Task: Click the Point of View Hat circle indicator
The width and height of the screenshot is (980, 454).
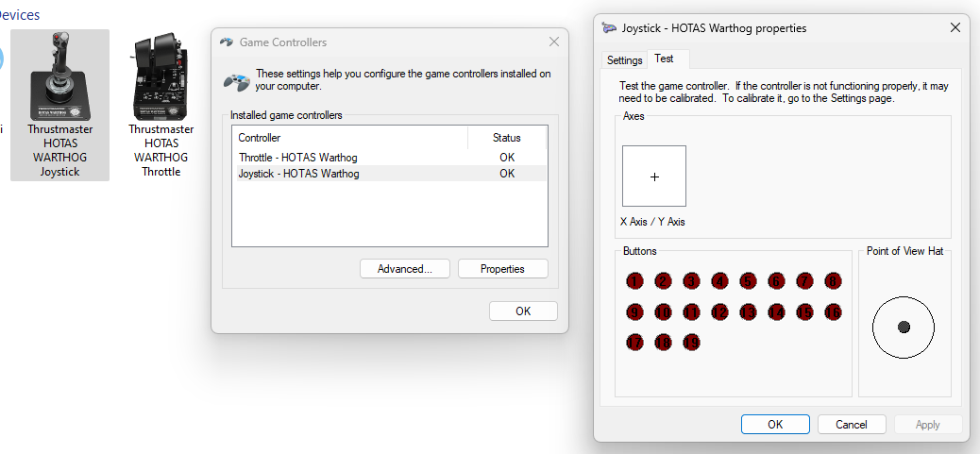Action: [904, 328]
